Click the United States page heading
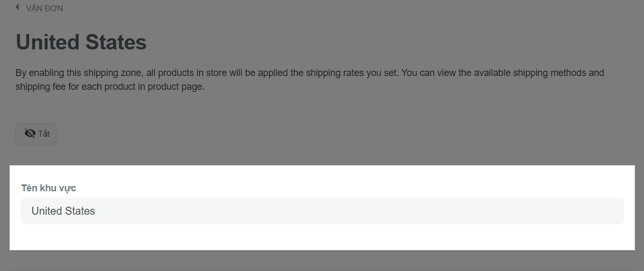This screenshot has width=644, height=271. point(81,42)
